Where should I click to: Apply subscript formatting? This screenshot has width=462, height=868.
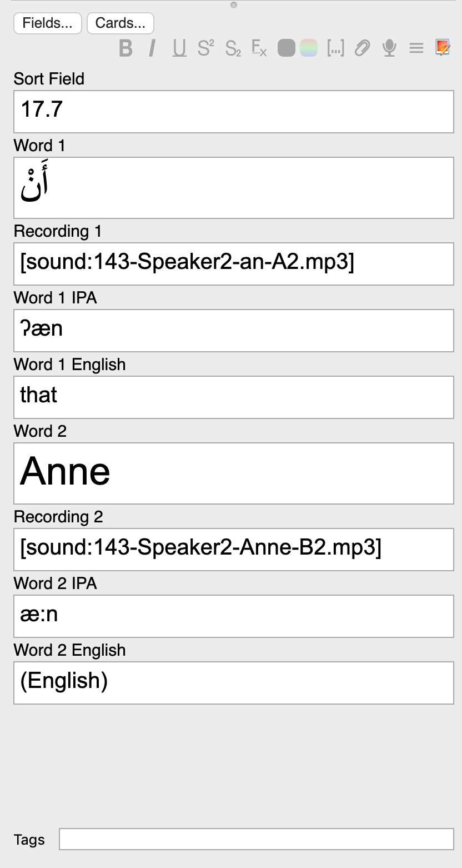233,48
